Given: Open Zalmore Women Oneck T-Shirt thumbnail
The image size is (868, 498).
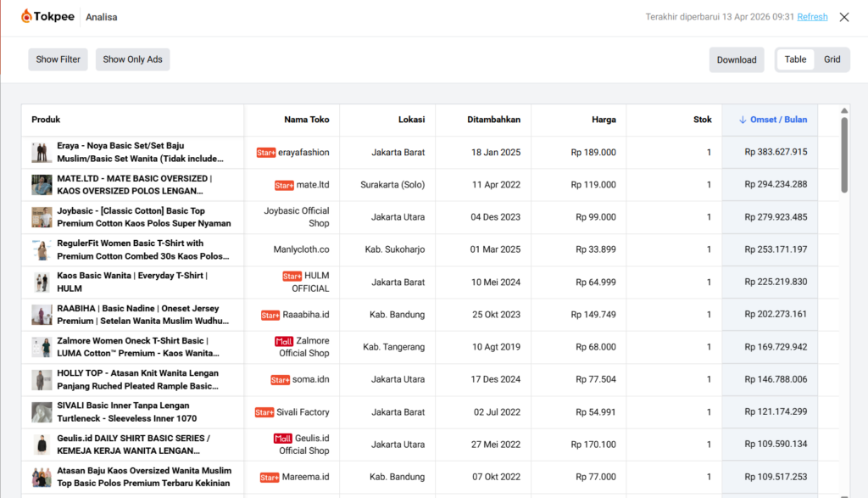Looking at the screenshot, I should (42, 347).
